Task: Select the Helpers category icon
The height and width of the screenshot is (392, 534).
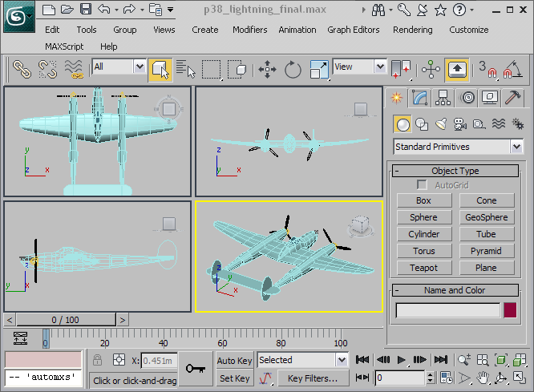Action: [x=479, y=124]
